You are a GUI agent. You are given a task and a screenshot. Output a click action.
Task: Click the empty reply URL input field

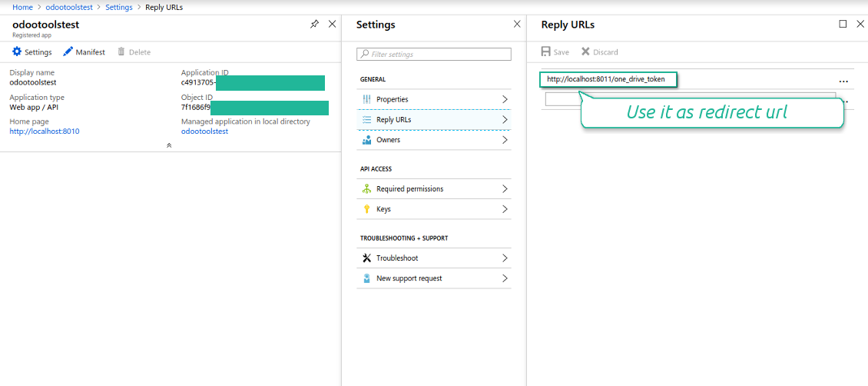691,98
